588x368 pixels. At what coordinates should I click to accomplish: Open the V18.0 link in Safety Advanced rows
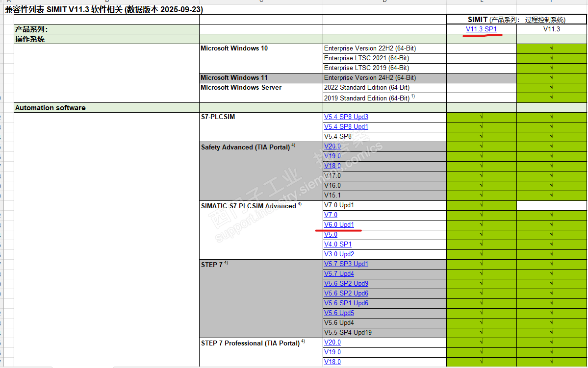point(332,166)
